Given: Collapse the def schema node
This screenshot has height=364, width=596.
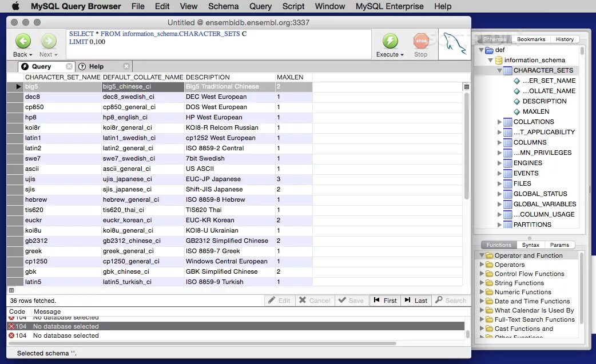Looking at the screenshot, I should pyautogui.click(x=481, y=50).
